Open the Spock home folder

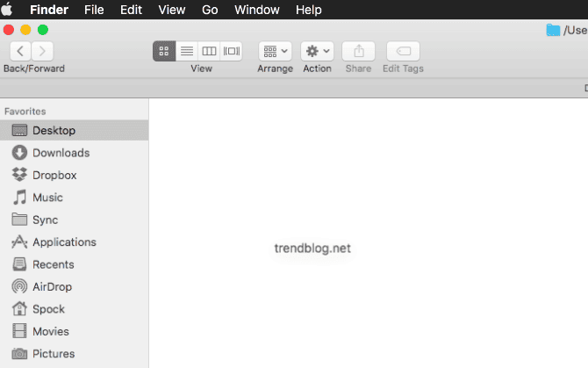tap(48, 309)
